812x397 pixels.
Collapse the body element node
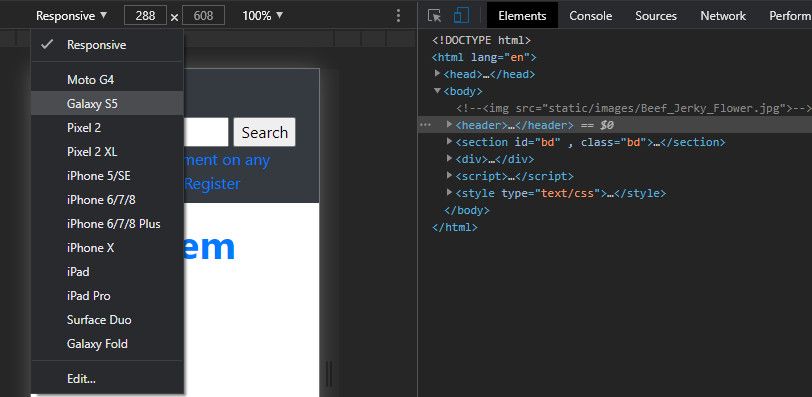(x=438, y=91)
